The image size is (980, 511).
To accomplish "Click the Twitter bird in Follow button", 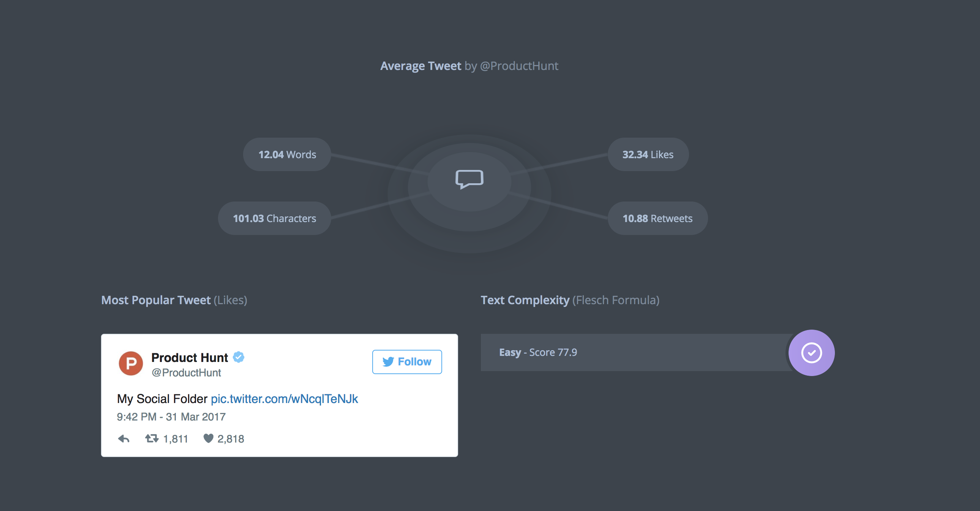I will tap(388, 362).
